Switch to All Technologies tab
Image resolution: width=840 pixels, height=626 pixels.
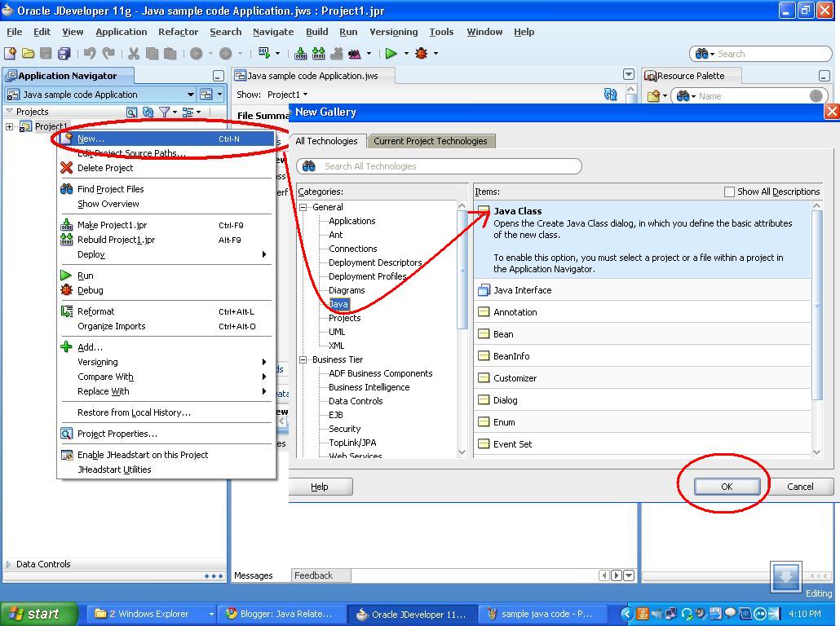(327, 141)
